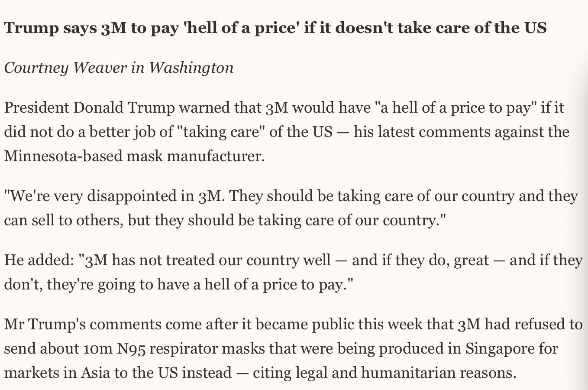The height and width of the screenshot is (390, 588).
Task: Open the Trump says 3M headline
Action: click(275, 28)
